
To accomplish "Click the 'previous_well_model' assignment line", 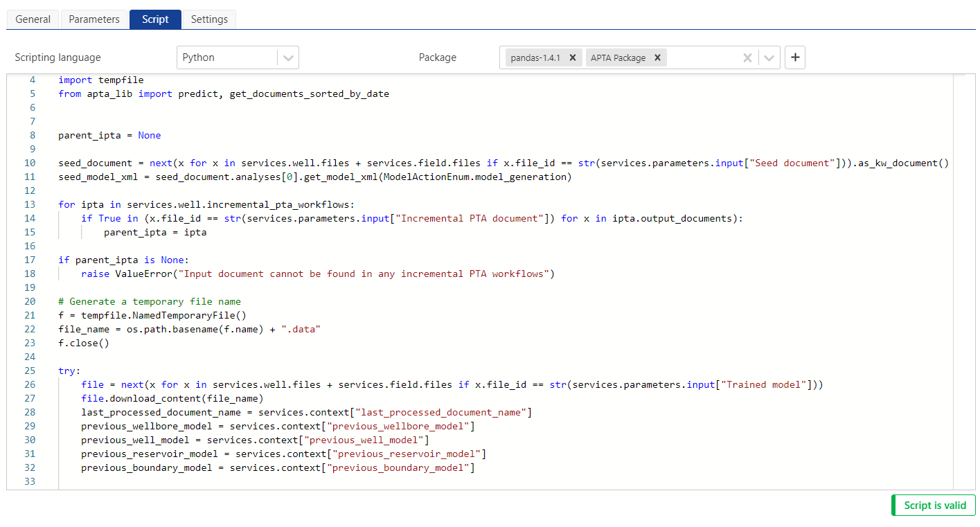I will 255,440.
